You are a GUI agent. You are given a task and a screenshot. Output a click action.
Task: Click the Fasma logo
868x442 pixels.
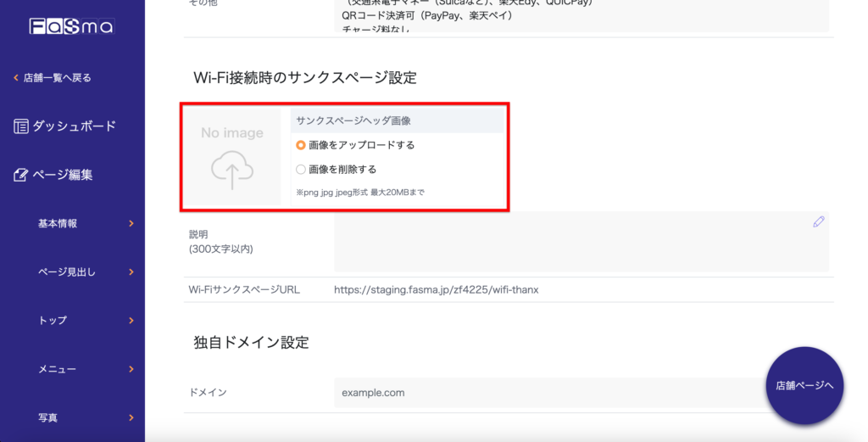click(x=71, y=27)
